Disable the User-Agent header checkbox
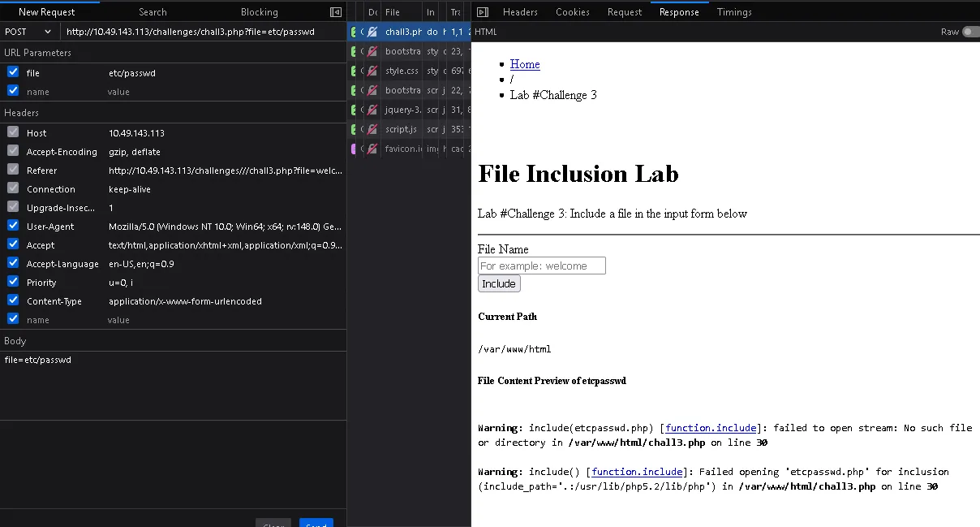The image size is (980, 527). (x=13, y=226)
